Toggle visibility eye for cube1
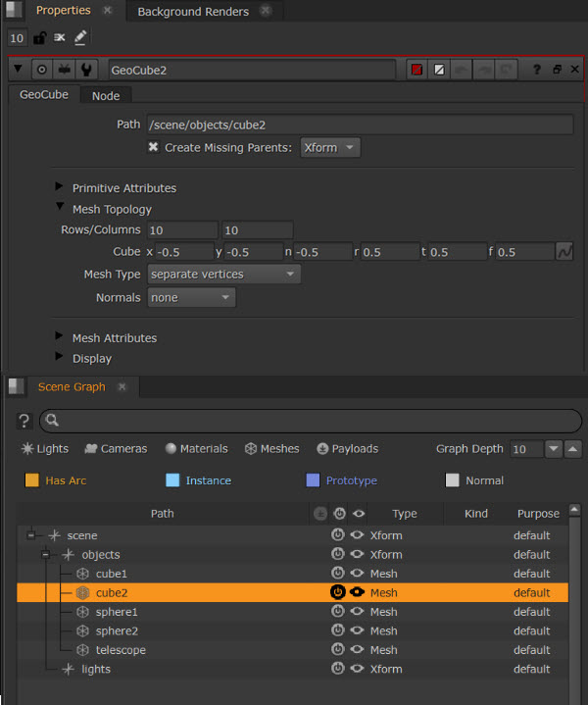 (x=358, y=574)
